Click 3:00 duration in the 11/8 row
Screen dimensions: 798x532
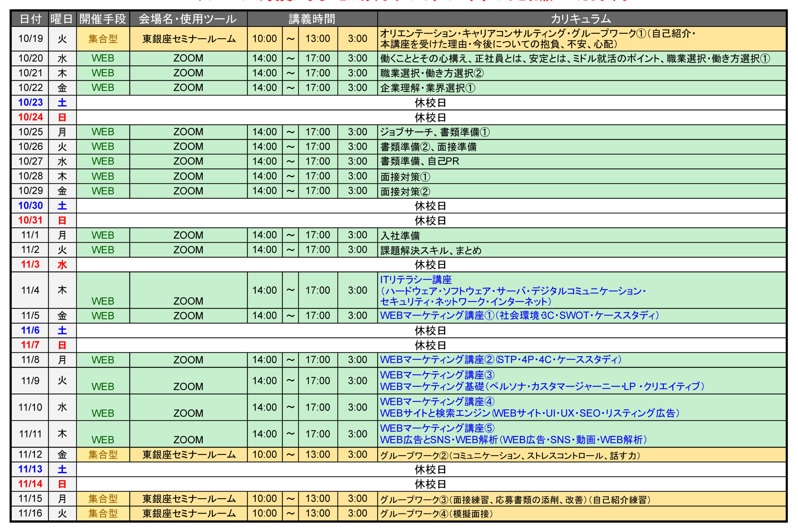(x=358, y=360)
